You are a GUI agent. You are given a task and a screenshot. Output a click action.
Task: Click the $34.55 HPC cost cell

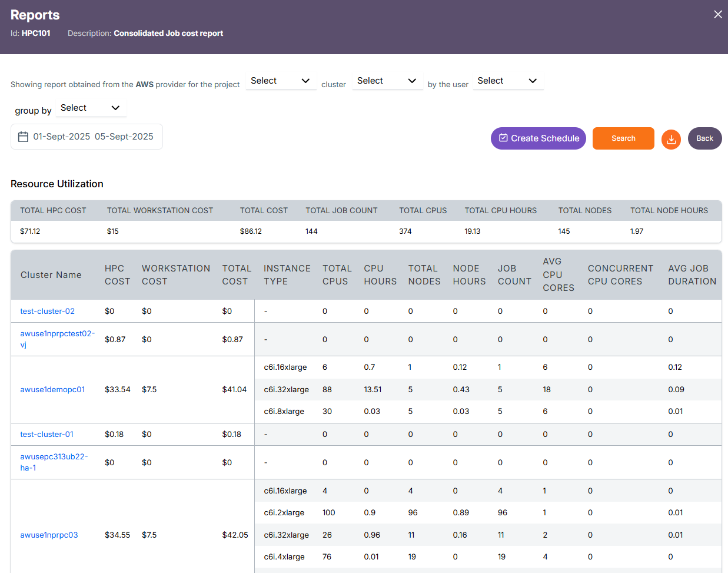point(118,535)
